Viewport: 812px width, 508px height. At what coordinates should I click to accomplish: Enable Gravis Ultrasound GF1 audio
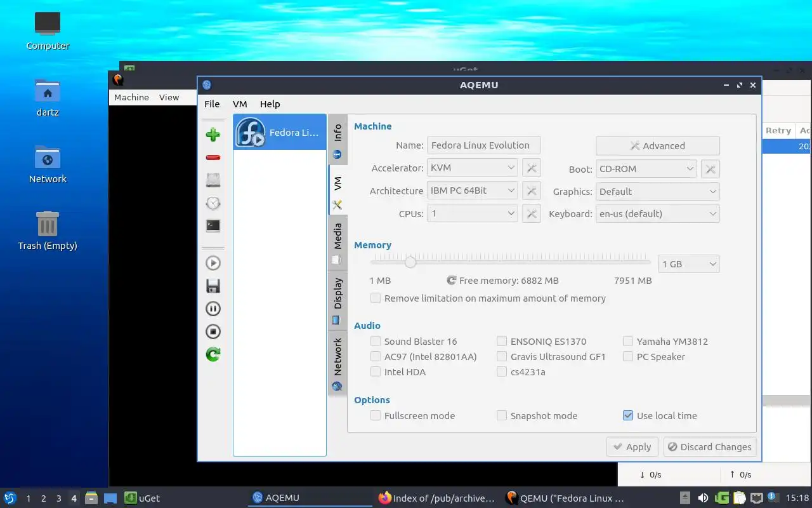[x=502, y=356]
